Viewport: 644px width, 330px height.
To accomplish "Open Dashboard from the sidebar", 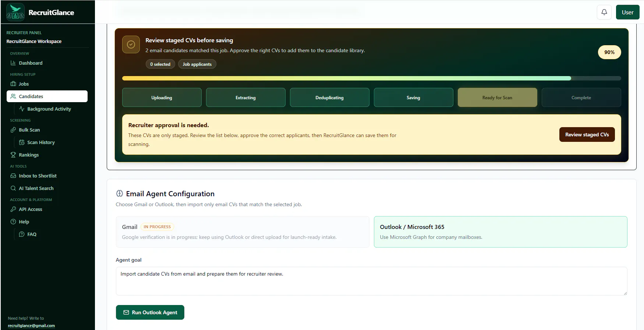I will click(47, 63).
